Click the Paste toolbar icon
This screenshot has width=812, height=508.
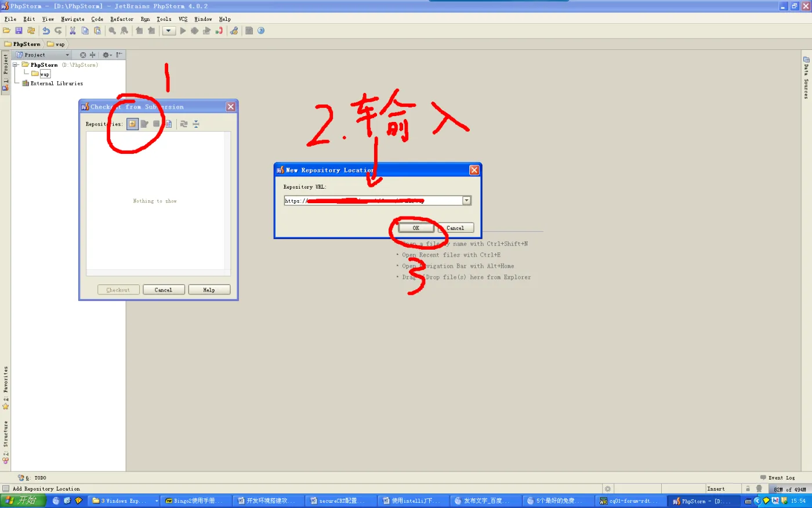click(x=97, y=31)
